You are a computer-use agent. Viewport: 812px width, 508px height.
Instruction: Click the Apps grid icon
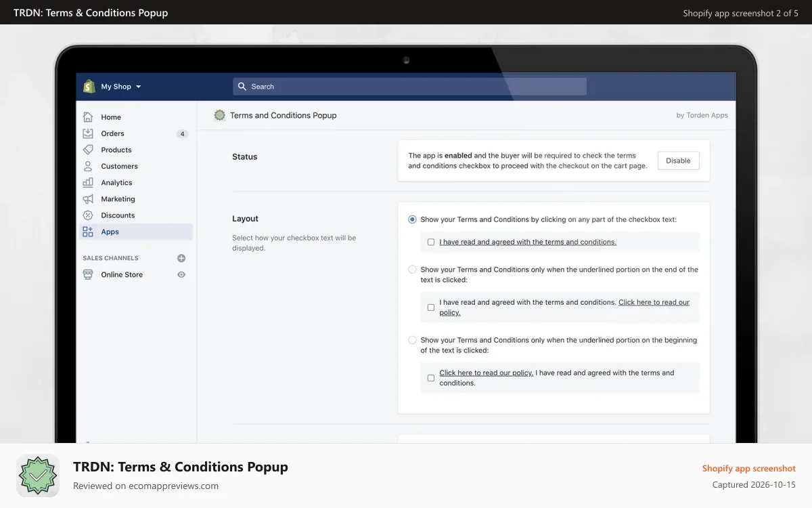pyautogui.click(x=88, y=232)
